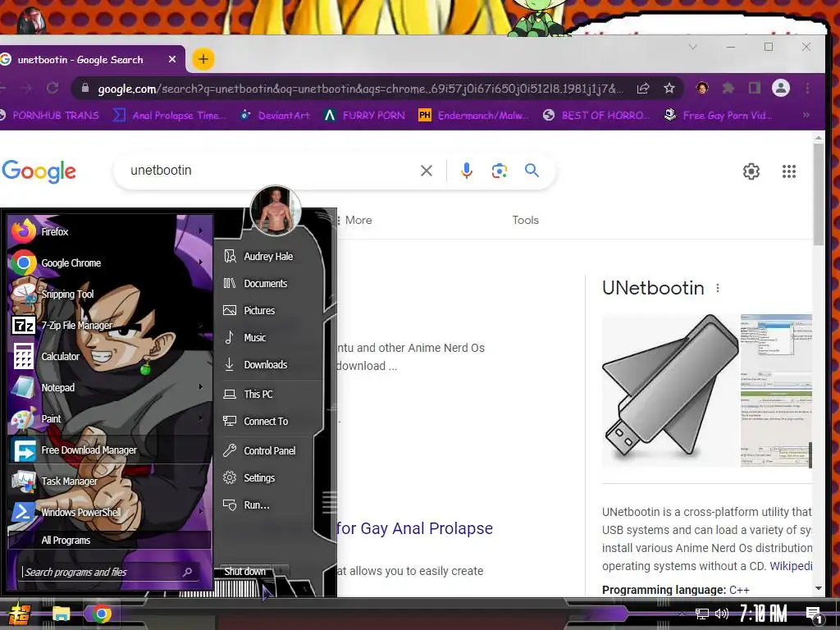Open Chrome three-dot menu

[807, 88]
